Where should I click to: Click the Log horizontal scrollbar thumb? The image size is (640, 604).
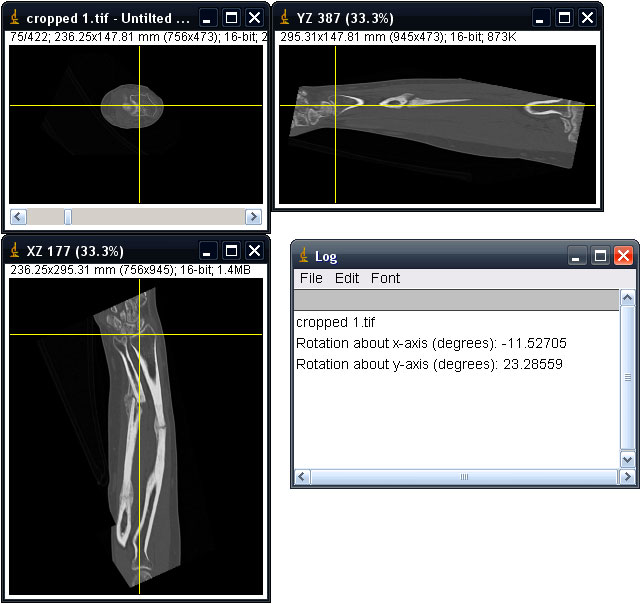(464, 477)
